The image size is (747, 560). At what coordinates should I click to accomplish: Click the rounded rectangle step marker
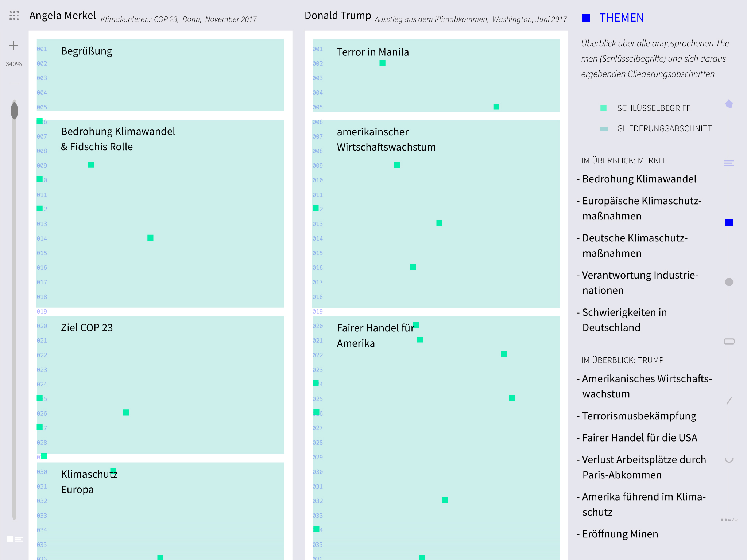(729, 342)
